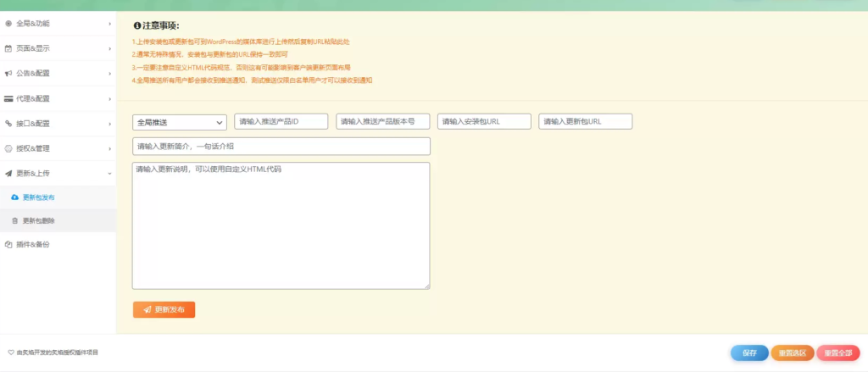Expand the 授权&管理 menu chevron

tap(109, 148)
